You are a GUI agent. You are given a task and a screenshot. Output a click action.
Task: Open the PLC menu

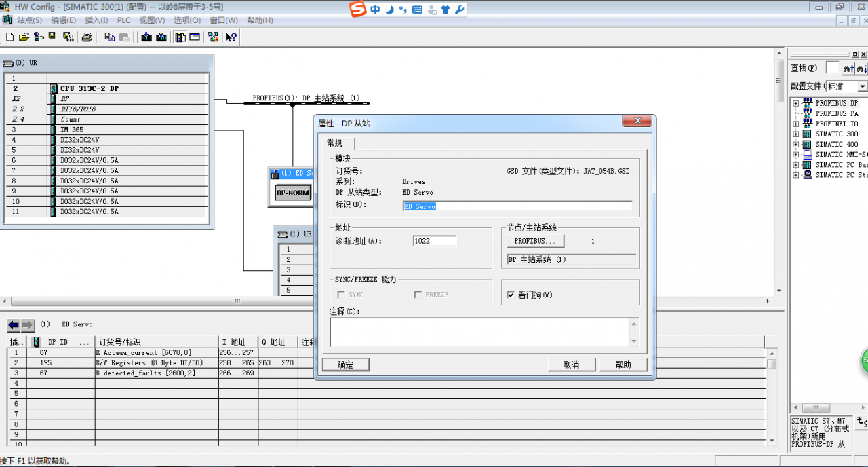(123, 20)
